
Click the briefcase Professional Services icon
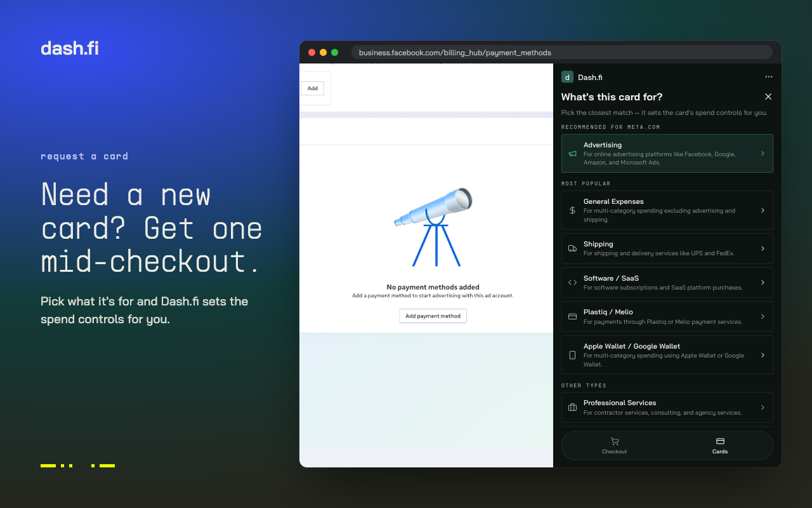pos(572,407)
